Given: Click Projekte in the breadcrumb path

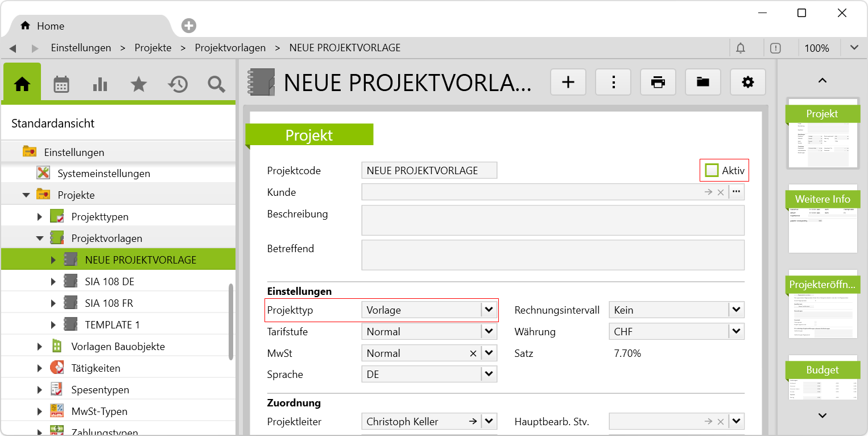Looking at the screenshot, I should click(153, 48).
